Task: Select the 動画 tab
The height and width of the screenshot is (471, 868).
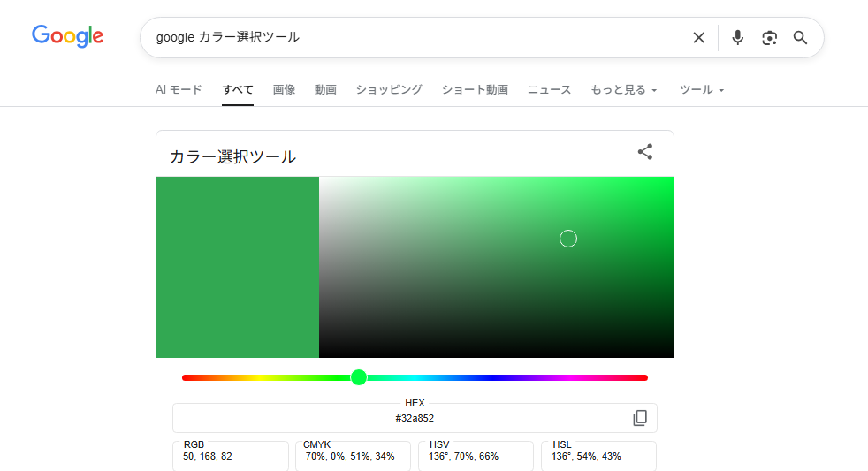Action: 325,90
